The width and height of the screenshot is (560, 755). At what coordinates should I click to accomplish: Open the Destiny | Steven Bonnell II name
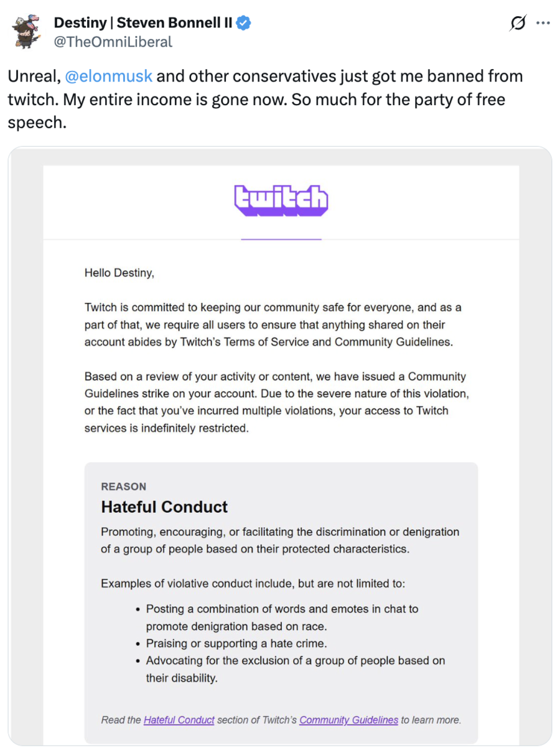(143, 24)
